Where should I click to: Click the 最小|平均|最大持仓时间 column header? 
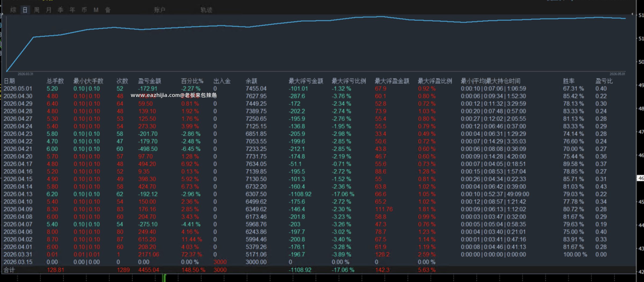coord(491,81)
